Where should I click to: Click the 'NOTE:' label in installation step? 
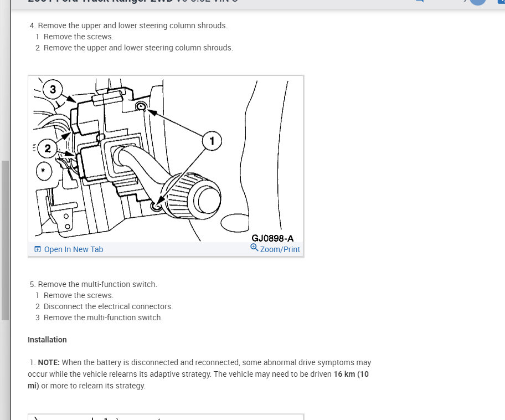49,362
